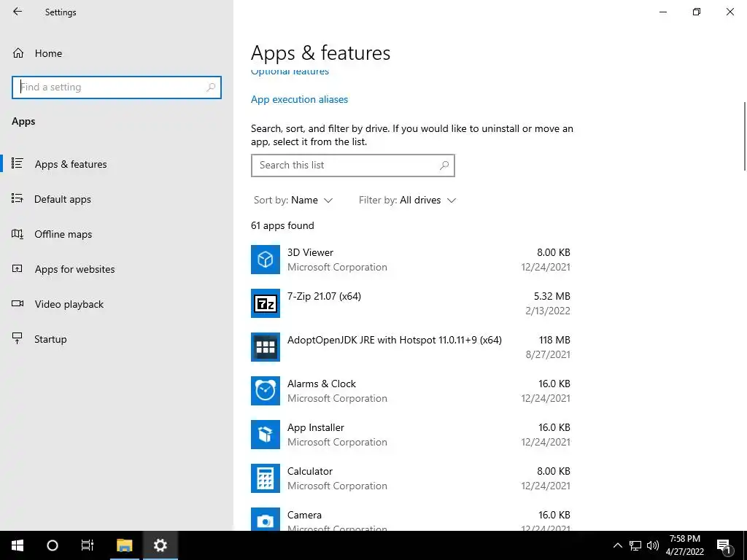Open Startup apps settings
747x560 pixels.
click(x=50, y=339)
